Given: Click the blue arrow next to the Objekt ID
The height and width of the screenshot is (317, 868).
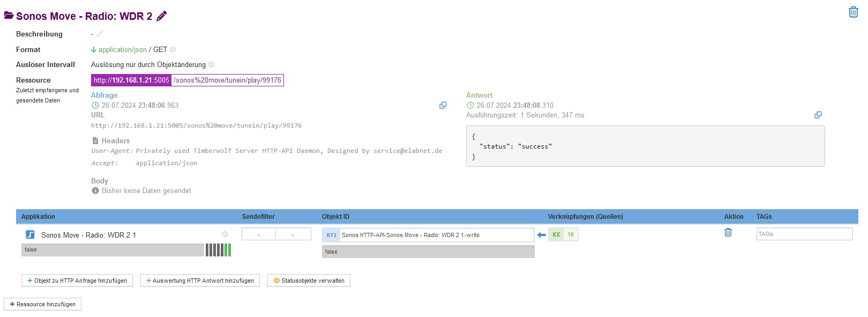Looking at the screenshot, I should coord(542,235).
